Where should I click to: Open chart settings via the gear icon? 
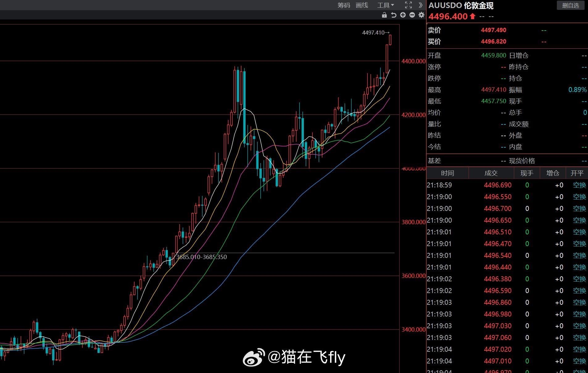(x=421, y=15)
